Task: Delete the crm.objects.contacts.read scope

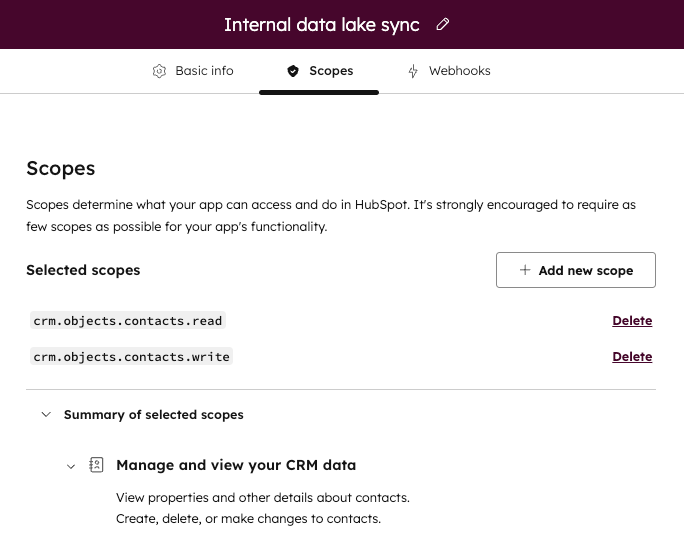Action: point(631,321)
